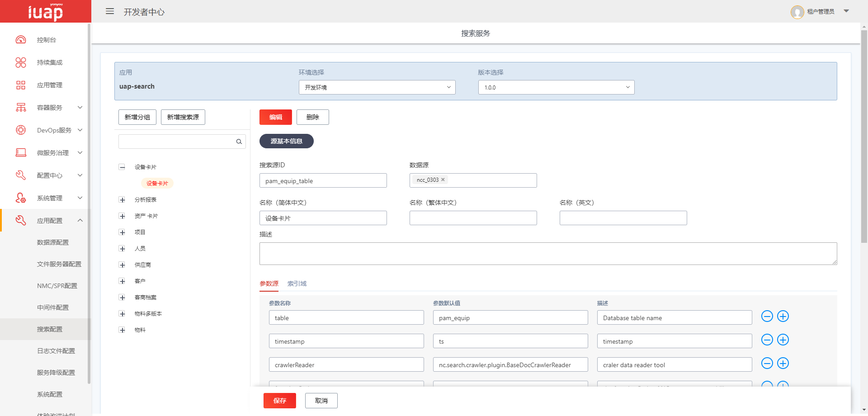Click the 取消 button

click(321, 401)
